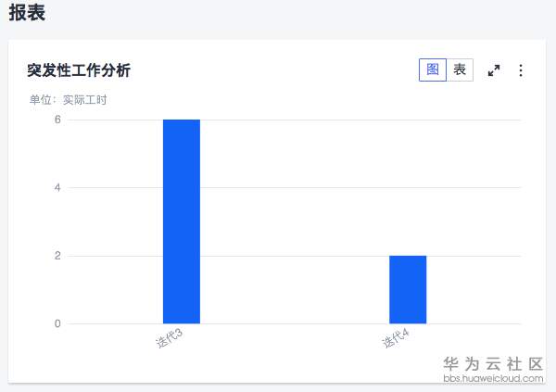The image size is (556, 392).
Task: Switch to table view 表
Action: tap(460, 70)
